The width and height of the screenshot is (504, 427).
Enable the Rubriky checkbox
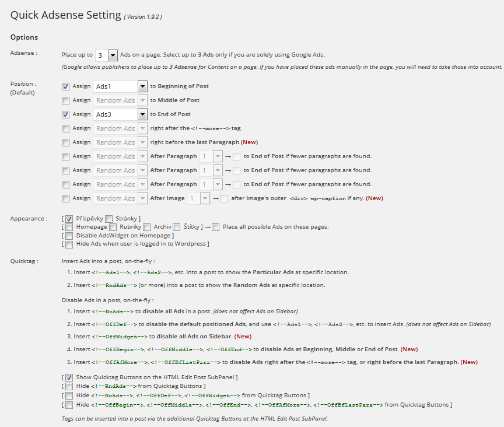point(113,227)
